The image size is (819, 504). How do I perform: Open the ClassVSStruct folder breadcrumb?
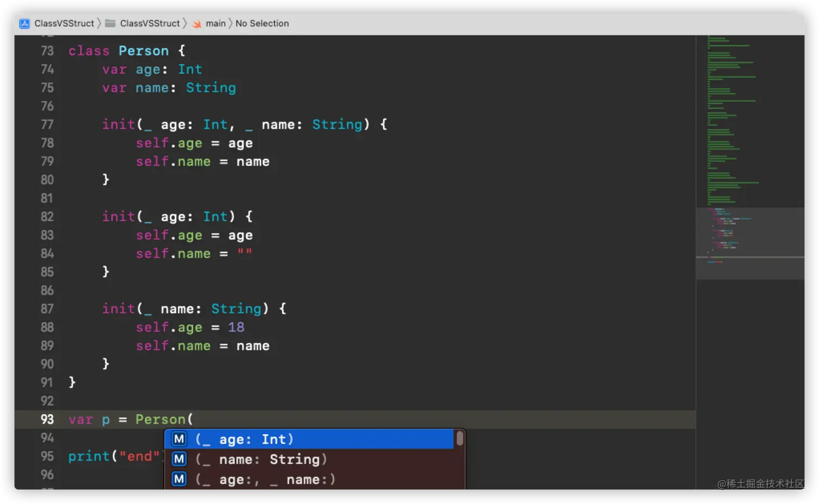(149, 23)
